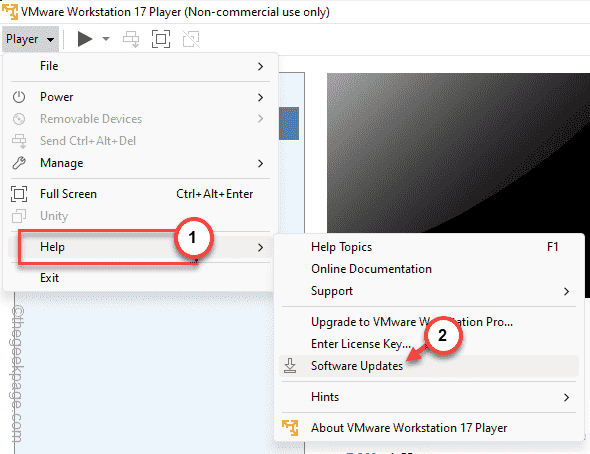Open the power options dropdown arrow
Image resolution: width=590 pixels, height=454 pixels.
point(106,39)
